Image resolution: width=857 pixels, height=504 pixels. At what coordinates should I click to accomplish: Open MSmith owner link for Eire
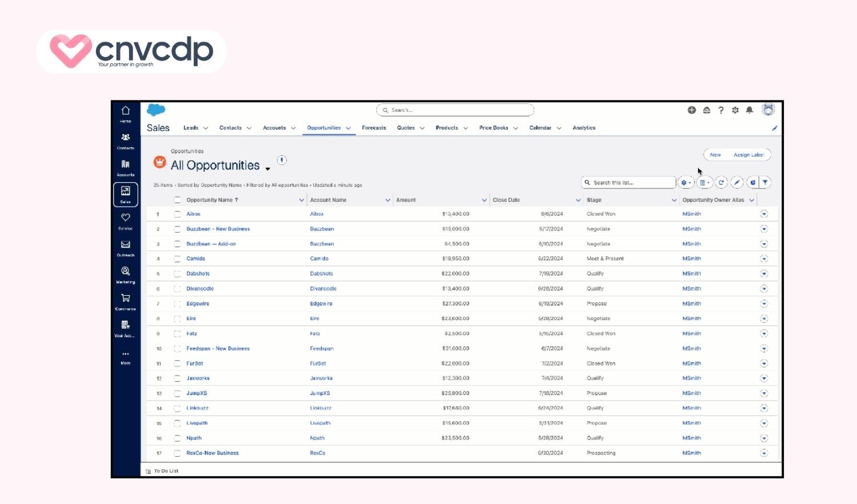click(x=691, y=318)
